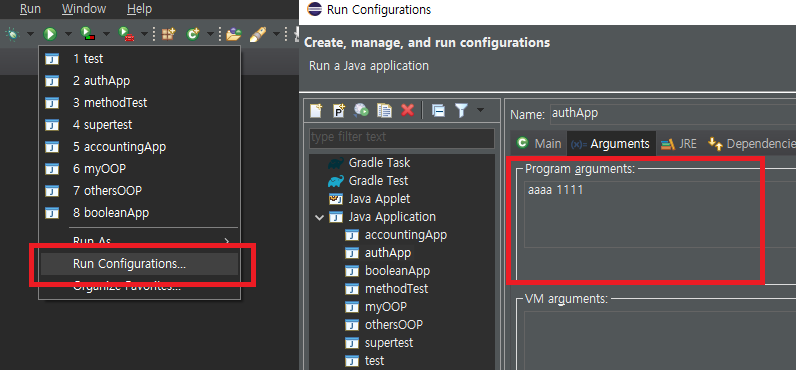Click the Open Type folder icon
The height and width of the screenshot is (370, 796).
pos(234,34)
